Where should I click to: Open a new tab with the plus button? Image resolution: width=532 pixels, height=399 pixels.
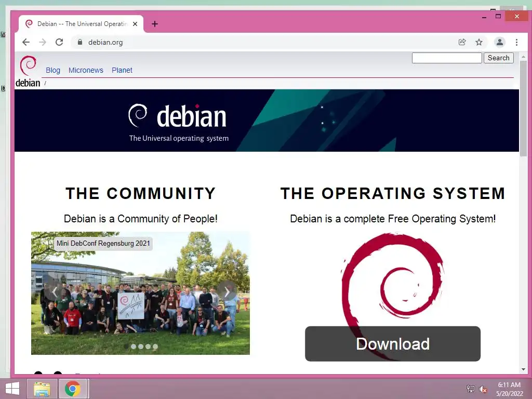pos(155,24)
